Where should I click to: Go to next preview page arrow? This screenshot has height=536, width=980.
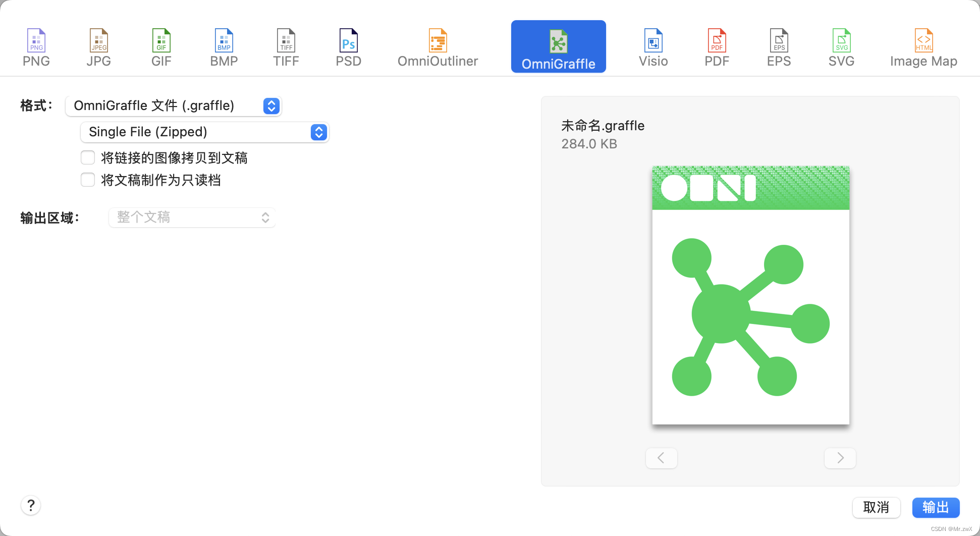840,458
